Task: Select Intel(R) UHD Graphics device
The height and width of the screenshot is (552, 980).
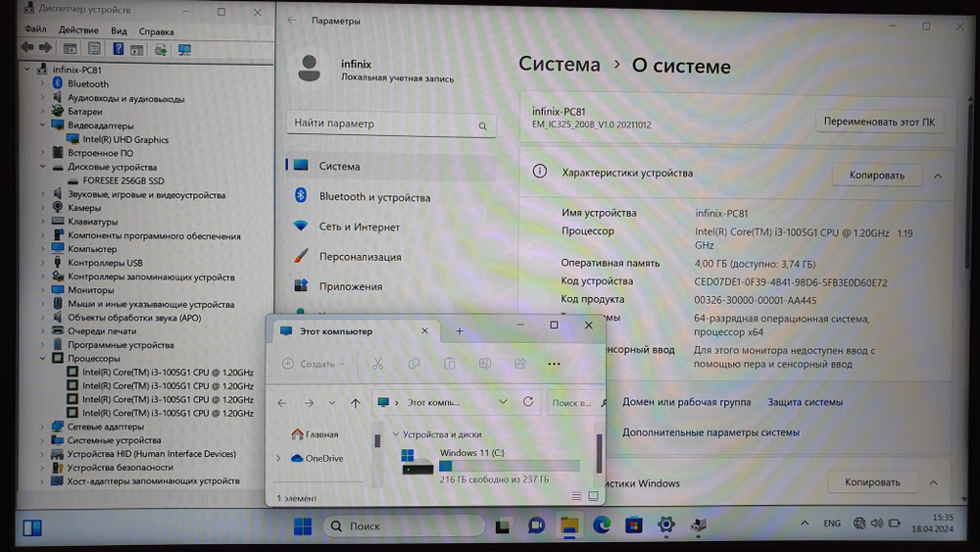Action: [125, 139]
